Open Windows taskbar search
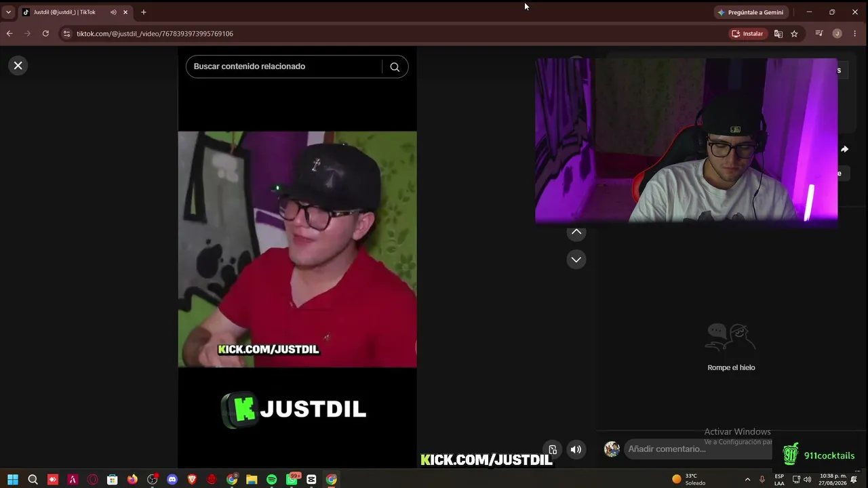This screenshot has width=868, height=488. pos(33,479)
